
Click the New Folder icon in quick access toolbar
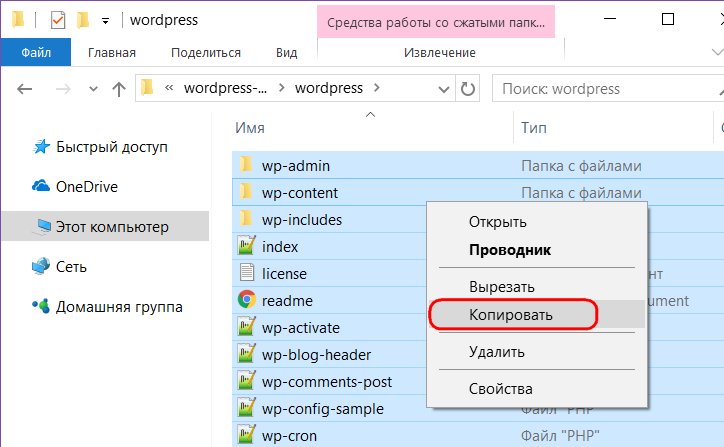coord(83,20)
